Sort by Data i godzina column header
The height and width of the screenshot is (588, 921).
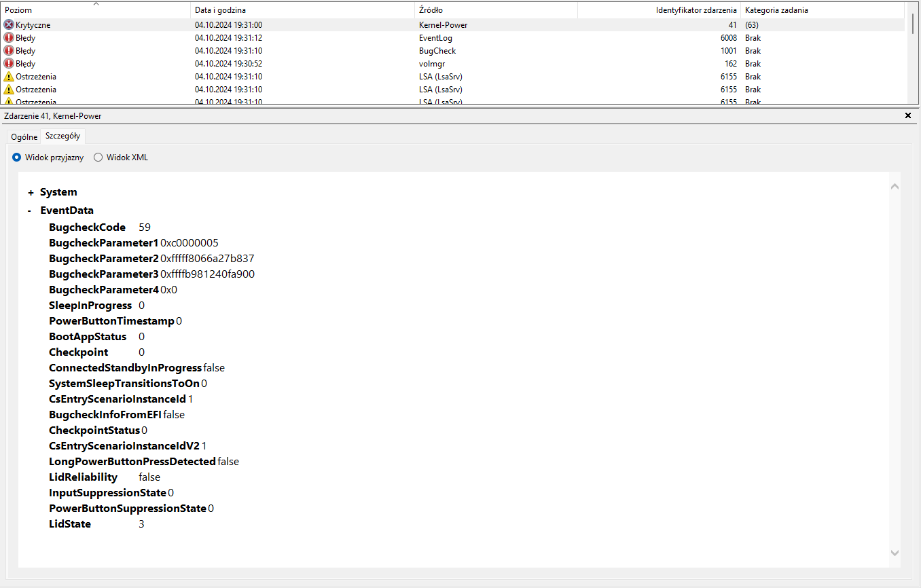click(x=302, y=10)
